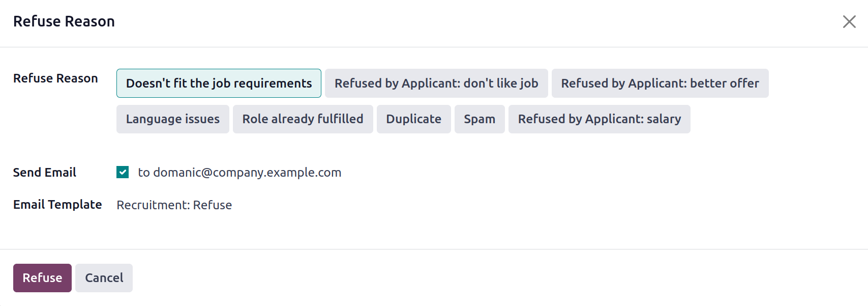Click the word "to" before recipient email
Image resolution: width=868 pixels, height=306 pixels.
pos(144,173)
